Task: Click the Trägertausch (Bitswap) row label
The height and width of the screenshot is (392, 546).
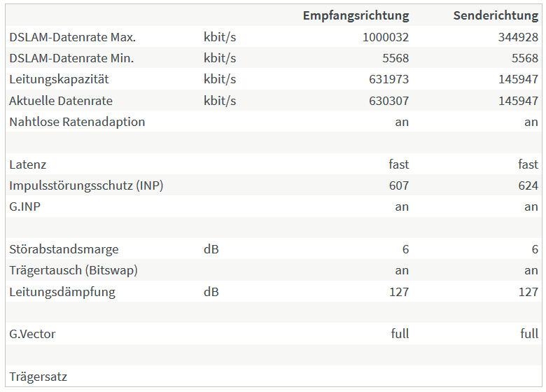Action: pyautogui.click(x=73, y=270)
